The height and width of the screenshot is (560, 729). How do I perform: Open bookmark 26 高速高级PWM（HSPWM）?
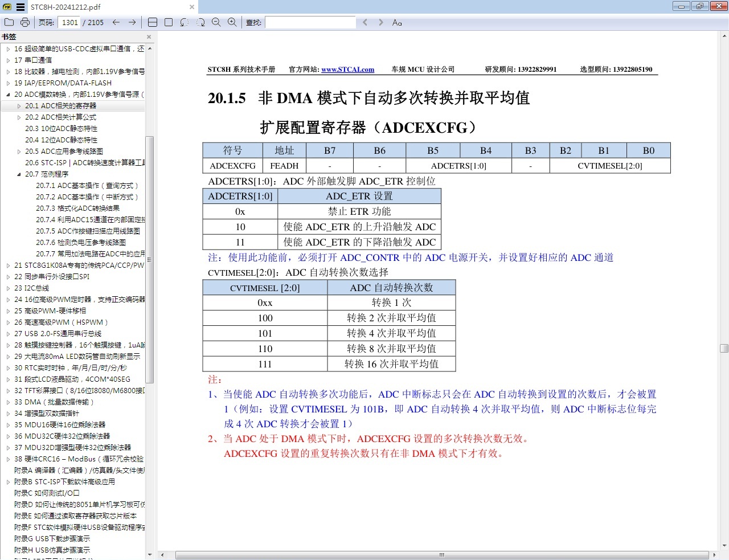coord(61,322)
